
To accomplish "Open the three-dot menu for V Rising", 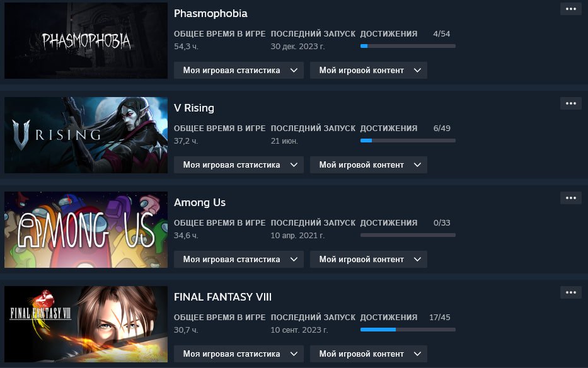I will tap(571, 103).
